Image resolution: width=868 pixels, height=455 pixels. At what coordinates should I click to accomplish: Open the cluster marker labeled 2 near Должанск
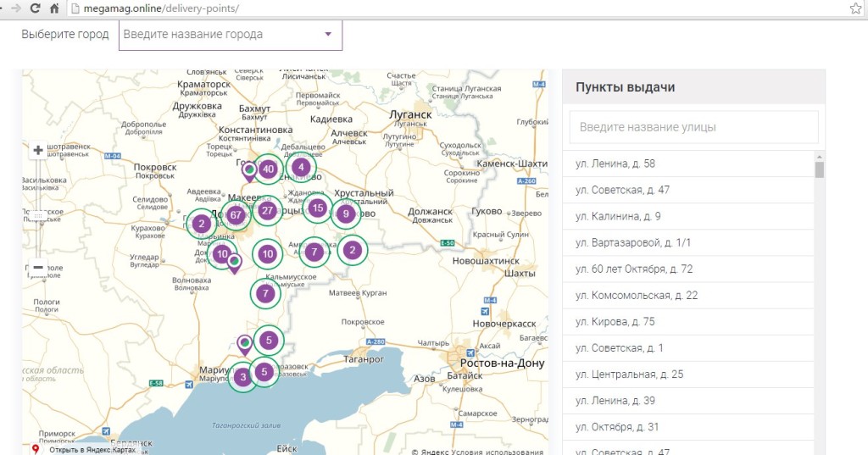353,250
